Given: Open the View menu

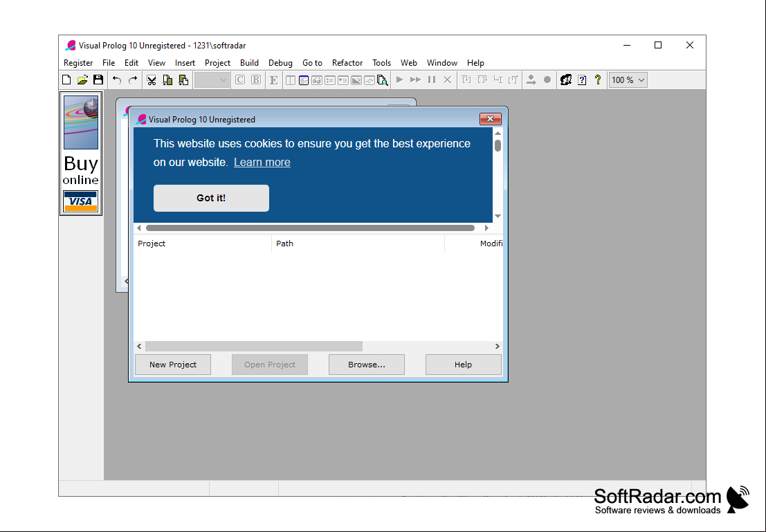Looking at the screenshot, I should pyautogui.click(x=157, y=62).
